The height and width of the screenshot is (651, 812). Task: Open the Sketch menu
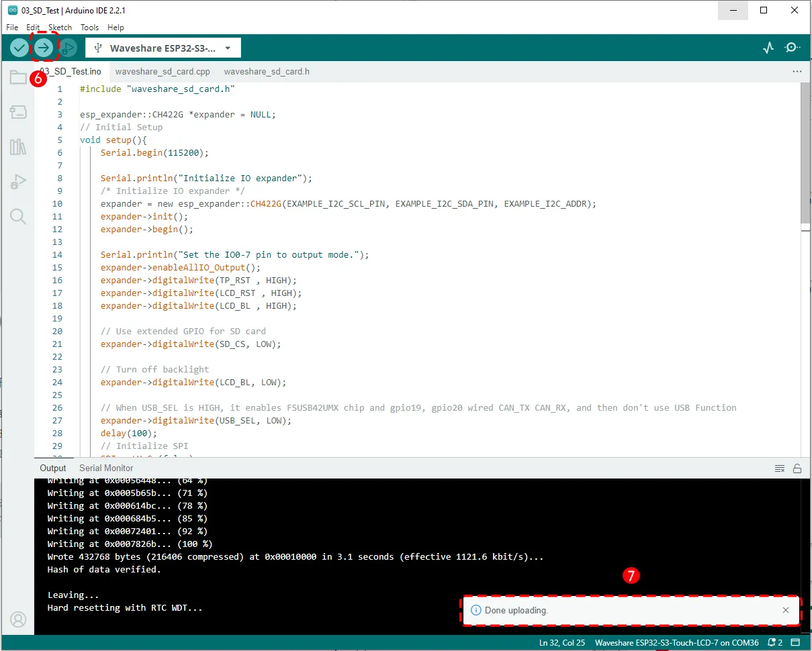tap(60, 28)
